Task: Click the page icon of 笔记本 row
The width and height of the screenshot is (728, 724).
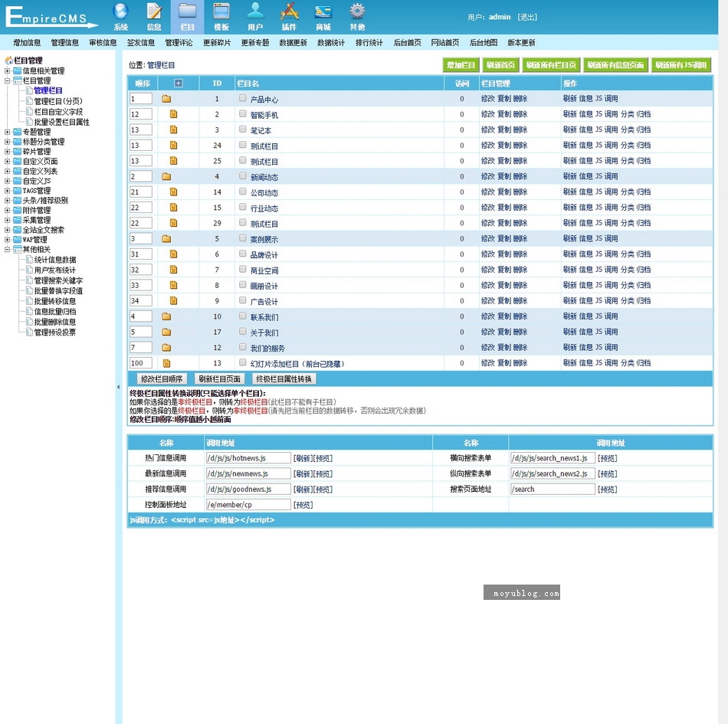Action: pyautogui.click(x=174, y=129)
